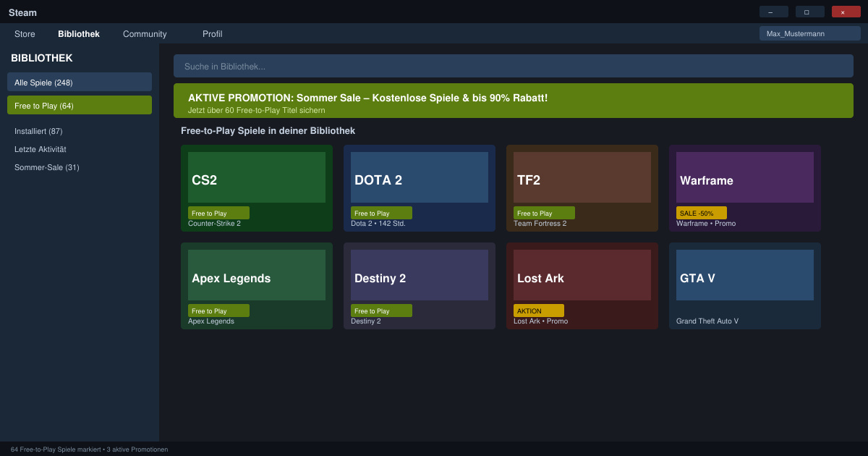
Task: Click the 'Warframe • Promo' caption
Action: click(706, 224)
